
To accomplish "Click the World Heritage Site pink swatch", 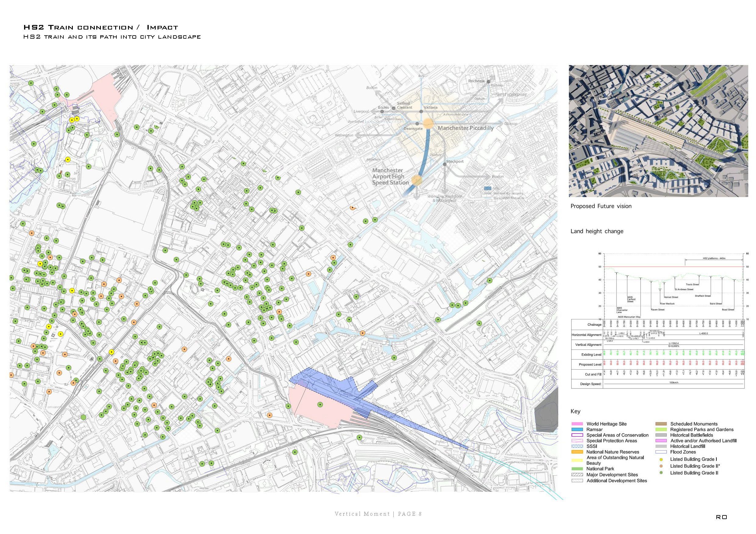I will tap(577, 424).
